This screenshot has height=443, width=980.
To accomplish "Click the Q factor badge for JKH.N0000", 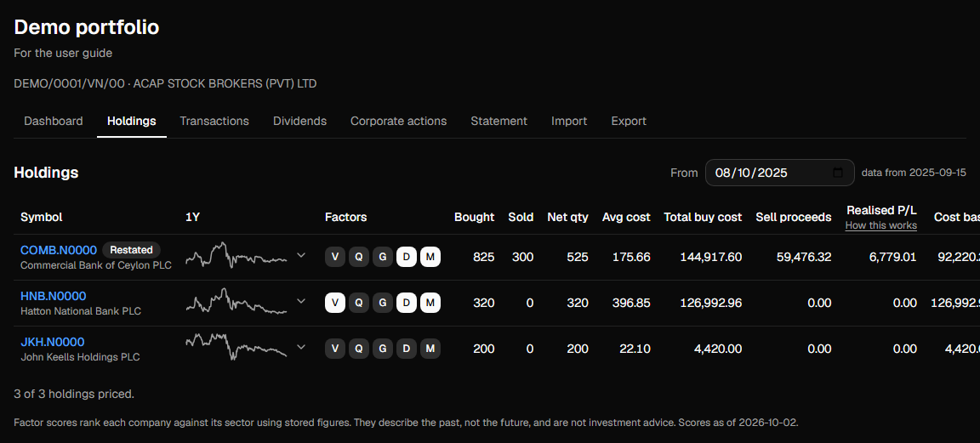I will coord(359,349).
